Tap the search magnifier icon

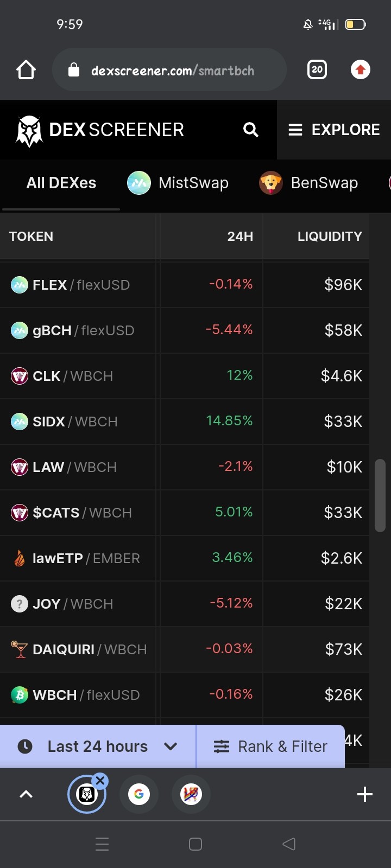pos(250,130)
